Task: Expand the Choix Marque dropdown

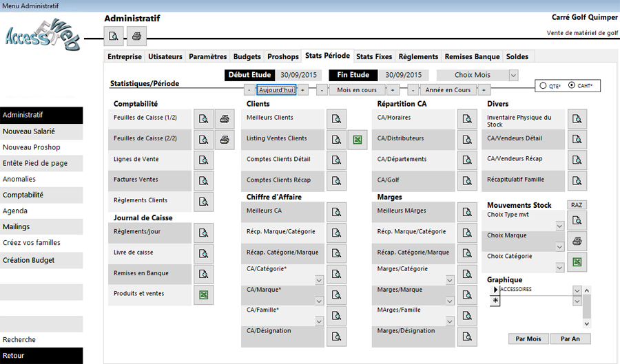Action: pyautogui.click(x=559, y=246)
